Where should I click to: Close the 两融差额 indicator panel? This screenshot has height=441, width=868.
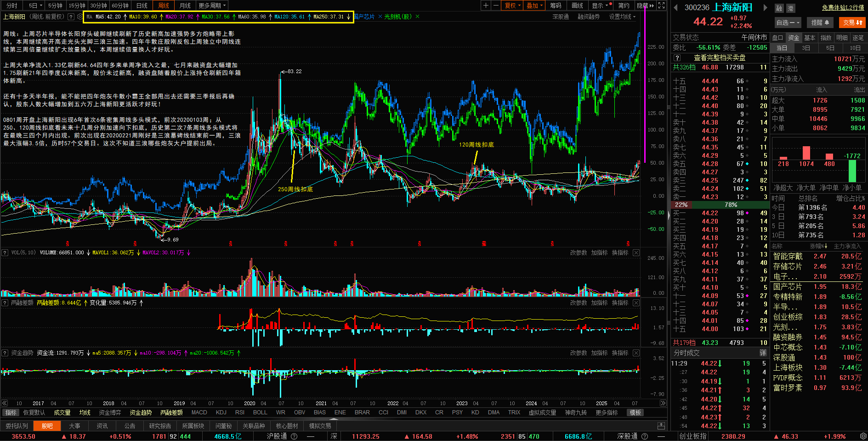tap(636, 303)
